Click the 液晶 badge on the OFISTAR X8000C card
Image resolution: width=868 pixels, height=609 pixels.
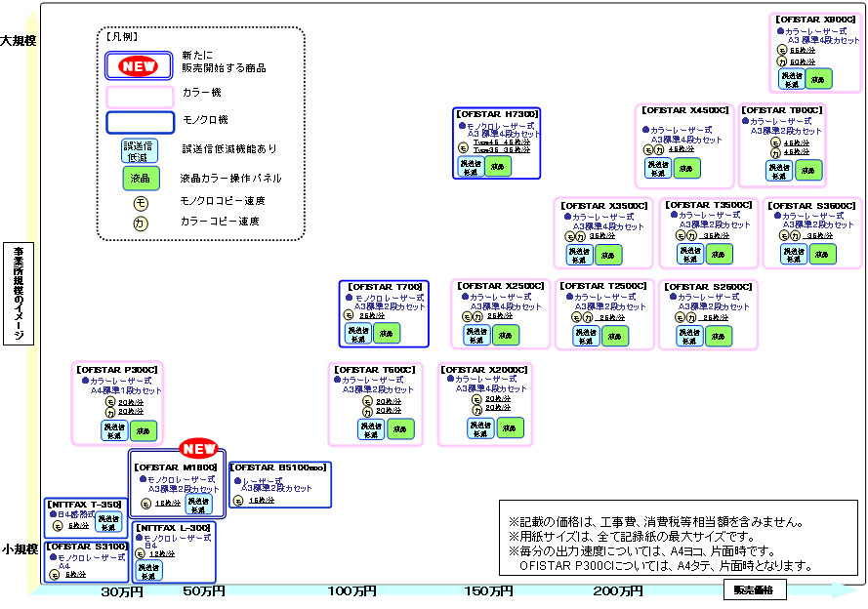click(x=818, y=79)
